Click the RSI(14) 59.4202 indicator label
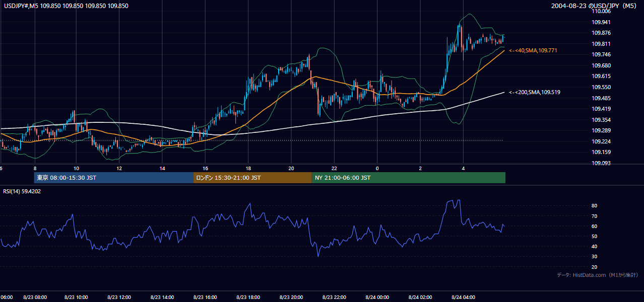The height and width of the screenshot is (302, 644). point(22,191)
